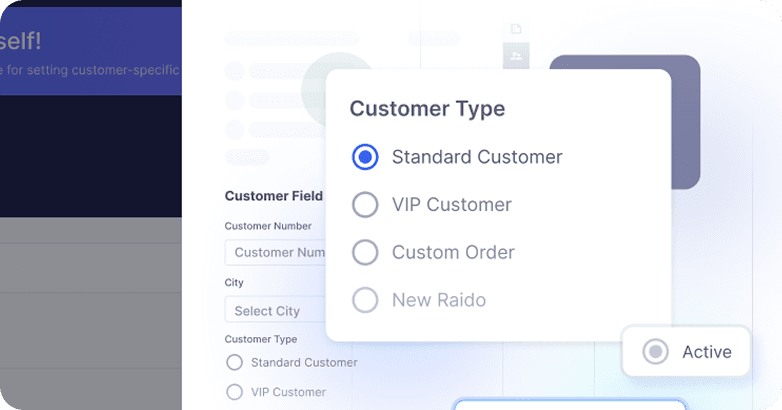Image resolution: width=782 pixels, height=410 pixels.
Task: Click the blue banner headline ending in "self!"
Action: [27, 41]
